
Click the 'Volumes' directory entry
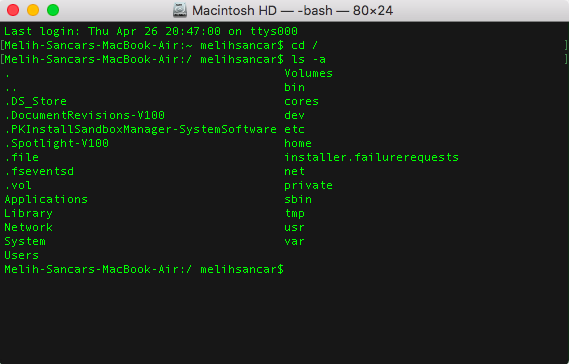(308, 73)
